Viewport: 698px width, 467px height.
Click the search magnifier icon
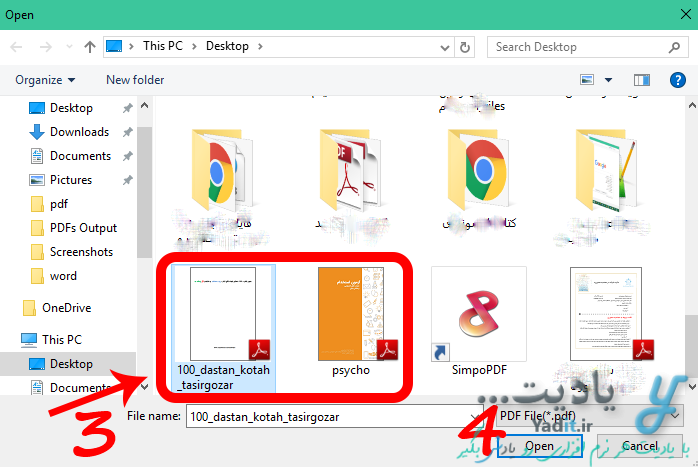(x=674, y=47)
